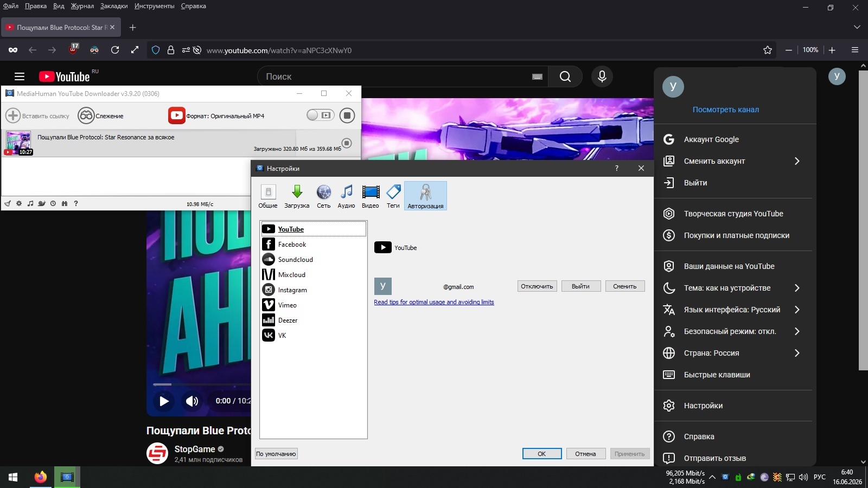Expand the Сменить аккаунт submenu
Screen dimensions: 868x488
tap(797, 161)
